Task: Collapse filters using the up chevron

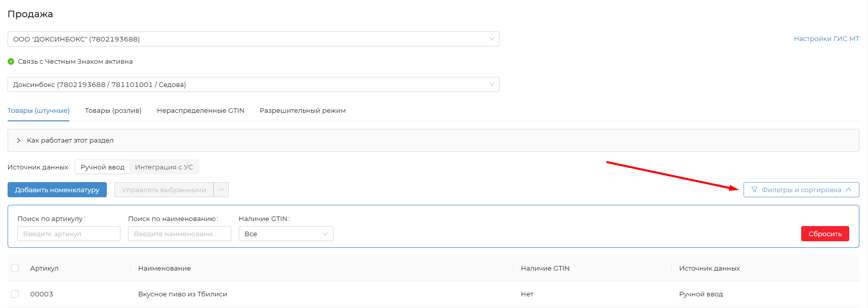Action: tap(848, 190)
